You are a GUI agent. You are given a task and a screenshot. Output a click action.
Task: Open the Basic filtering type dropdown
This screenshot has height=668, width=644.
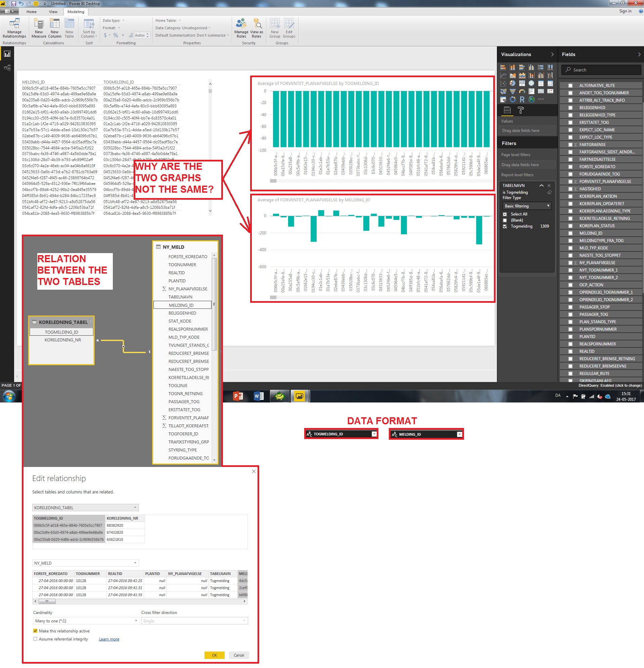(x=527, y=206)
